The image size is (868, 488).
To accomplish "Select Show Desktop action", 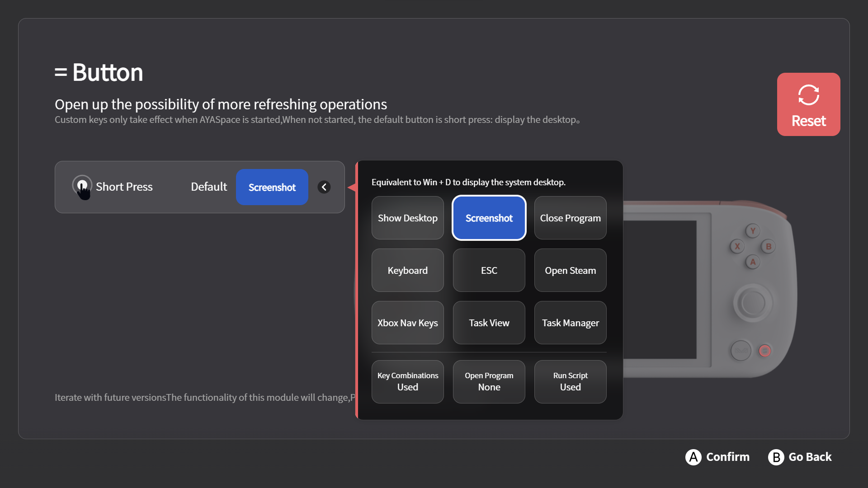I will (x=407, y=218).
